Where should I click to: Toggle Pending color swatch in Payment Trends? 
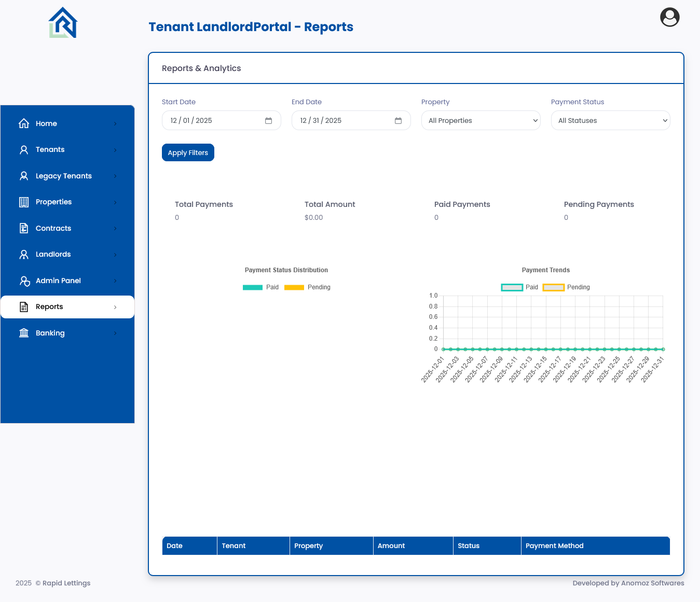[553, 287]
